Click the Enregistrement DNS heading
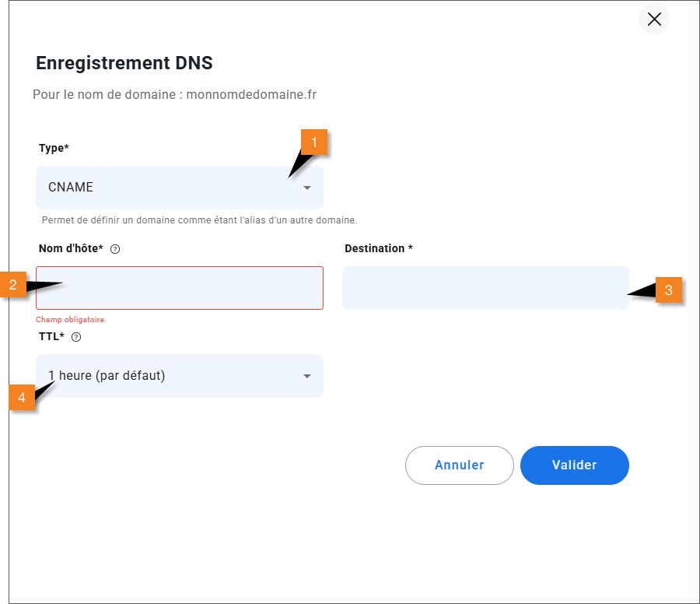This screenshot has height=604, width=700. [x=124, y=63]
